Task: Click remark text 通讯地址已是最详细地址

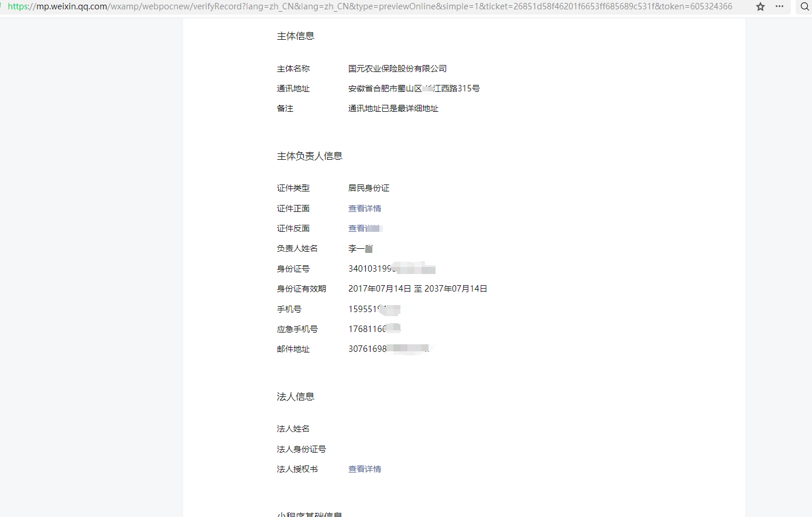Action: tap(393, 108)
